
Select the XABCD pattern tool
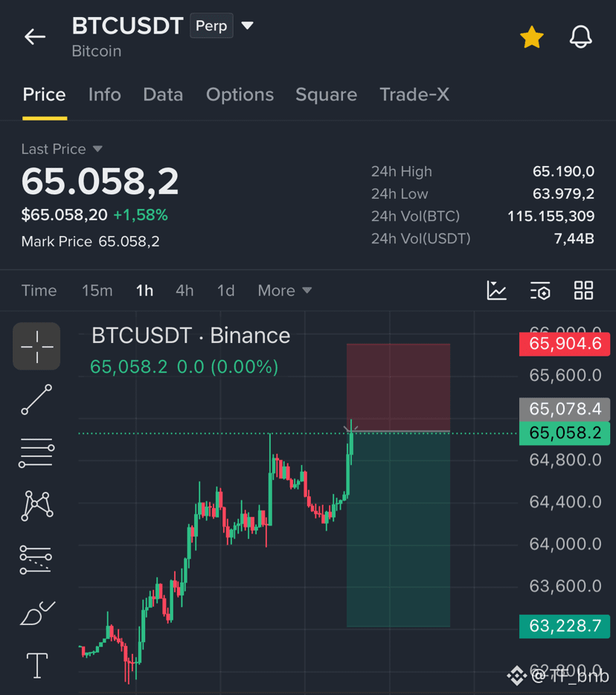click(36, 505)
